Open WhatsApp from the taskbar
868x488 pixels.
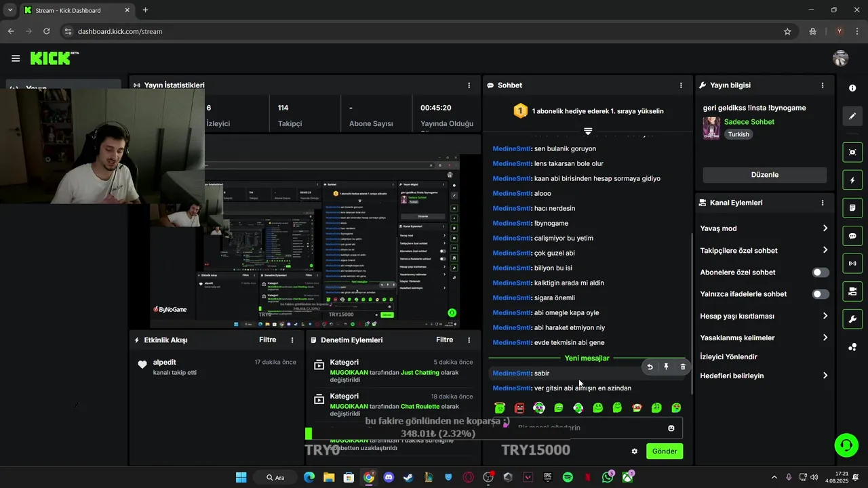pos(608,477)
